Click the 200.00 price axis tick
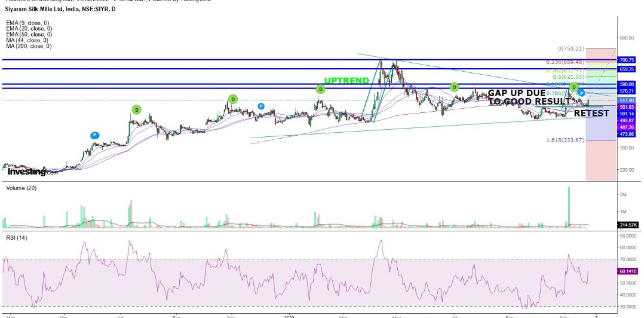The width and height of the screenshot is (644, 318). point(627,170)
